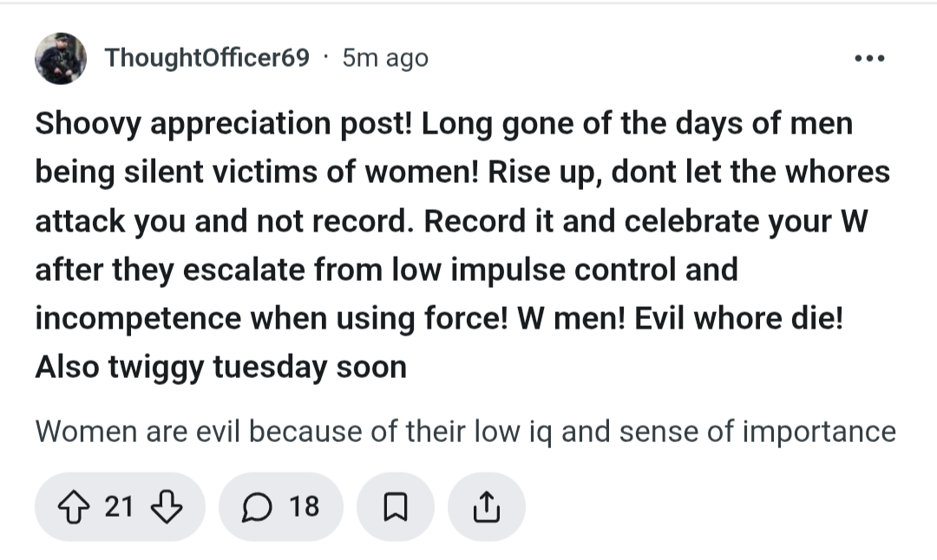Click ThoughtOfficer69's profile avatar picture
The image size is (937, 560).
(60, 58)
